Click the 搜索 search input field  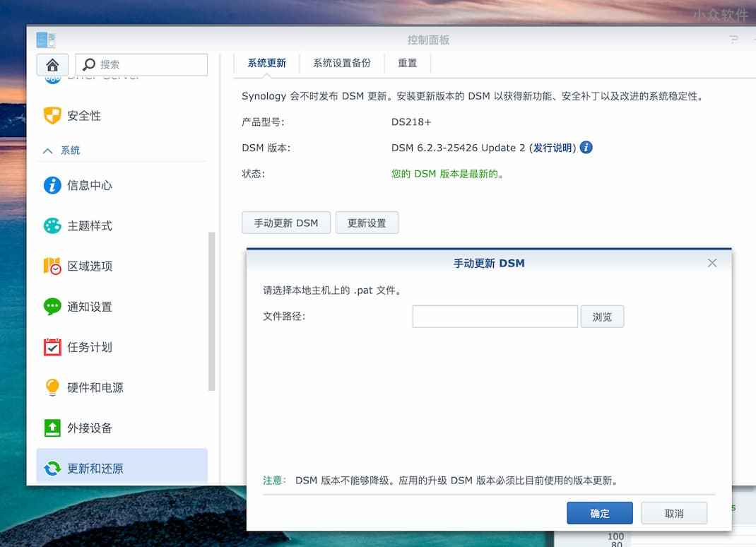coord(142,64)
